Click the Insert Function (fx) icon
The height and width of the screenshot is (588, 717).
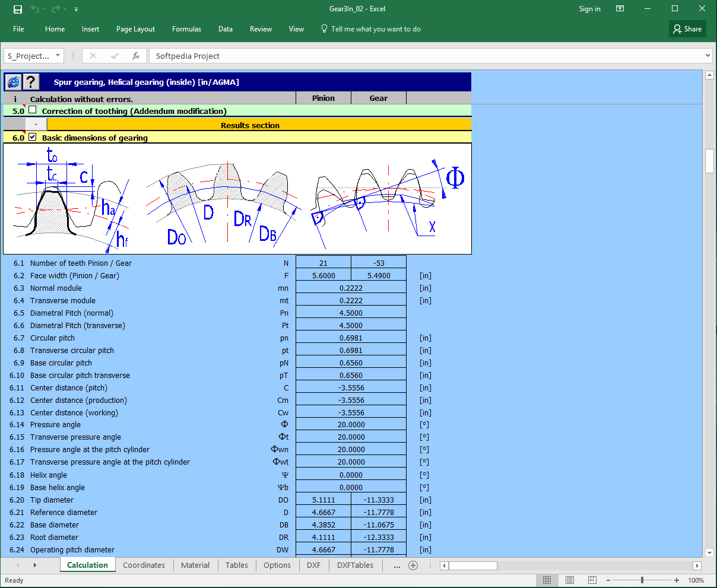click(x=134, y=55)
